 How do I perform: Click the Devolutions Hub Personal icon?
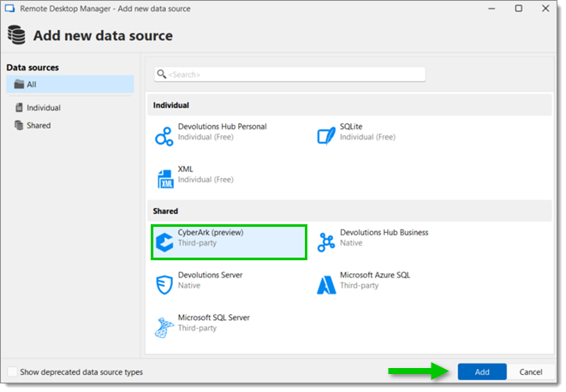[x=164, y=136]
